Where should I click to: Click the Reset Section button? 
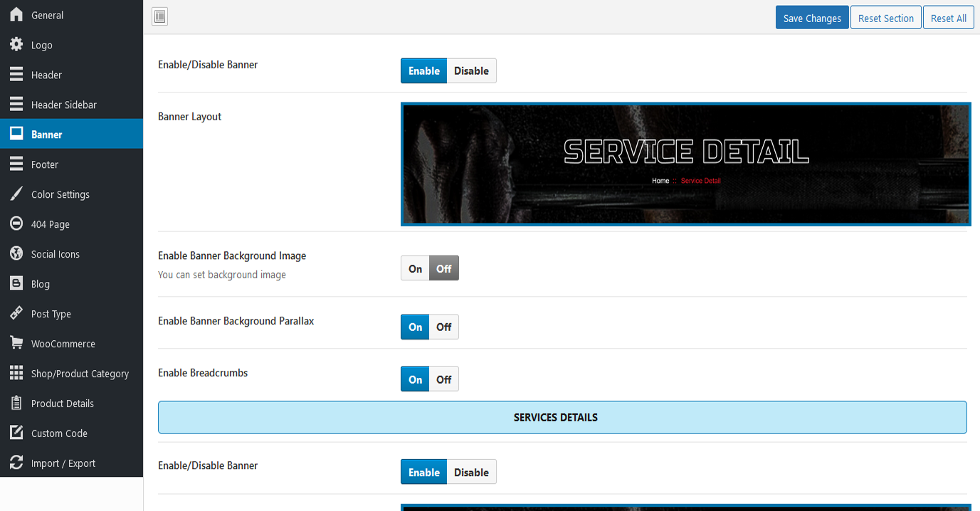[x=885, y=19]
